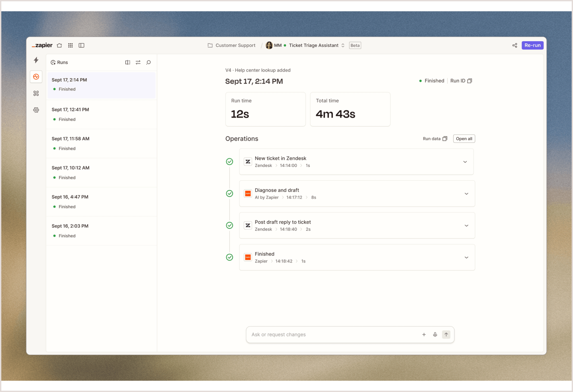This screenshot has height=392, width=573.
Task: Go to the home icon
Action: pyautogui.click(x=59, y=45)
